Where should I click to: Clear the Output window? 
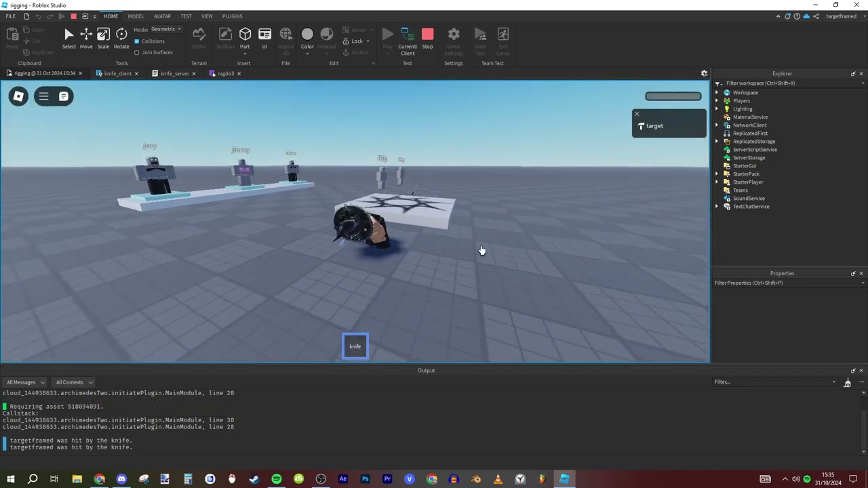tap(847, 383)
